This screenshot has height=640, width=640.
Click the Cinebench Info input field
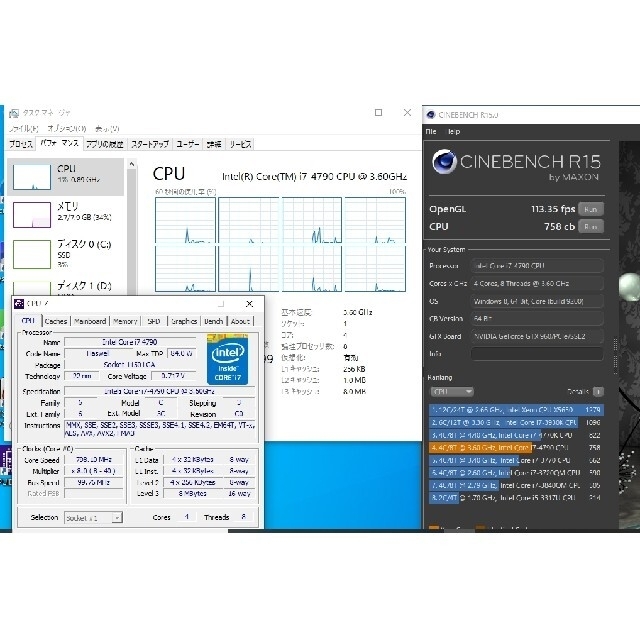click(x=537, y=353)
